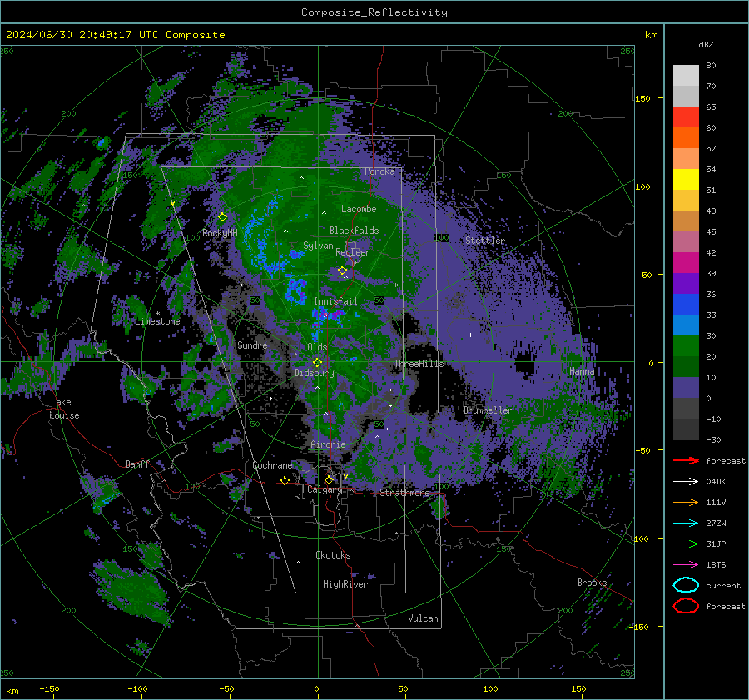Click the ThreeHills town label

click(x=419, y=364)
